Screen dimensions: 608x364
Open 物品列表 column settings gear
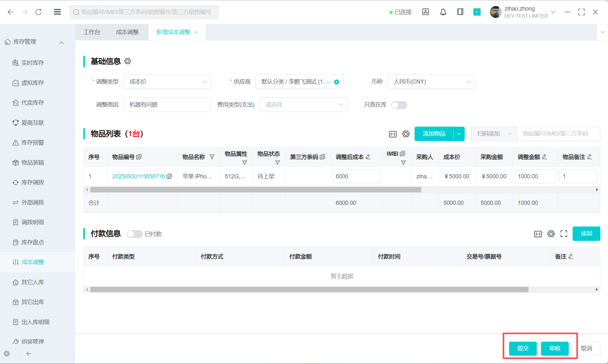point(406,134)
